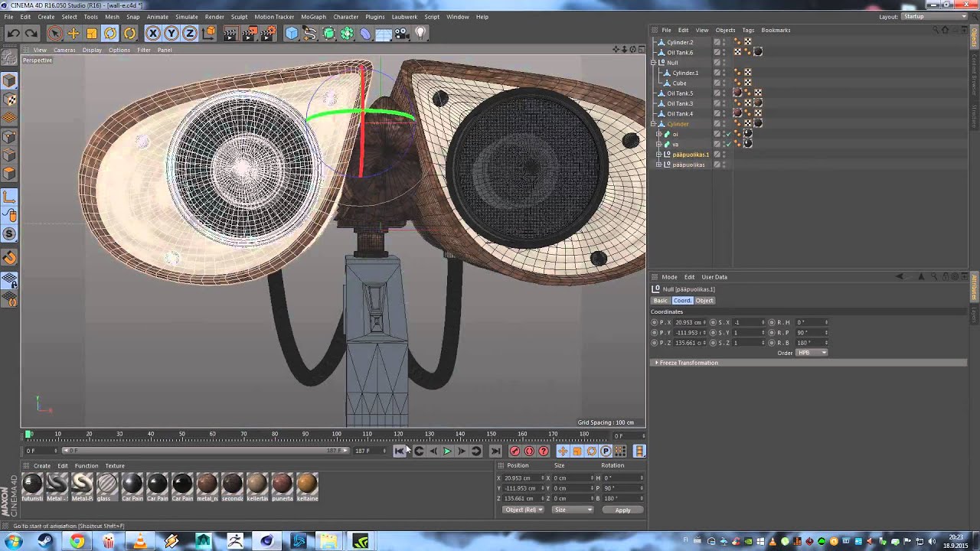The height and width of the screenshot is (551, 980).
Task: Switch to the Object attributes tab
Action: (704, 301)
